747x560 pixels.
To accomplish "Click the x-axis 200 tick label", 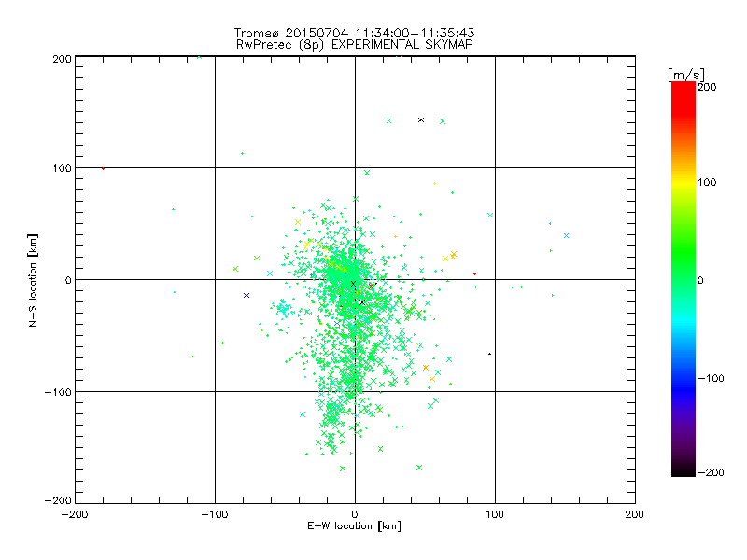I will click(635, 514).
